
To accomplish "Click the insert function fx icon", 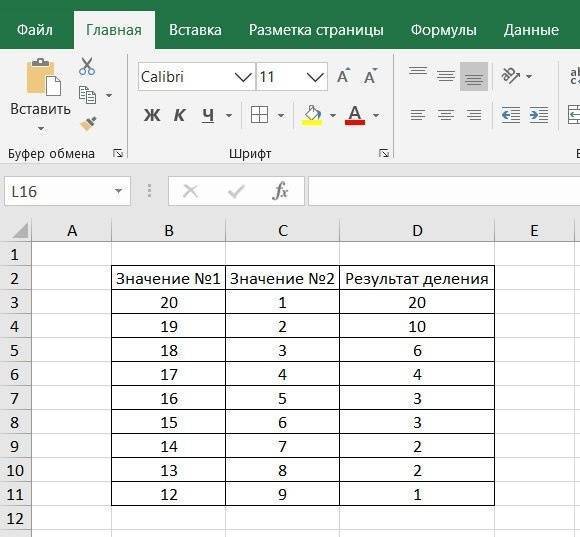I will pos(280,191).
